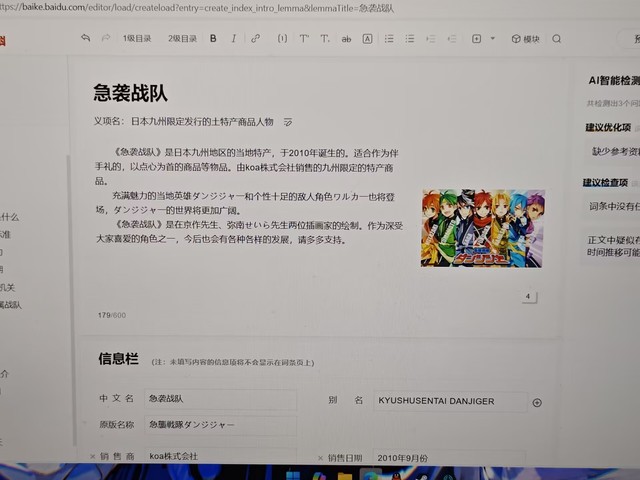The image size is (640, 480).
Task: Remove the 销售日期 info row
Action: click(x=319, y=457)
